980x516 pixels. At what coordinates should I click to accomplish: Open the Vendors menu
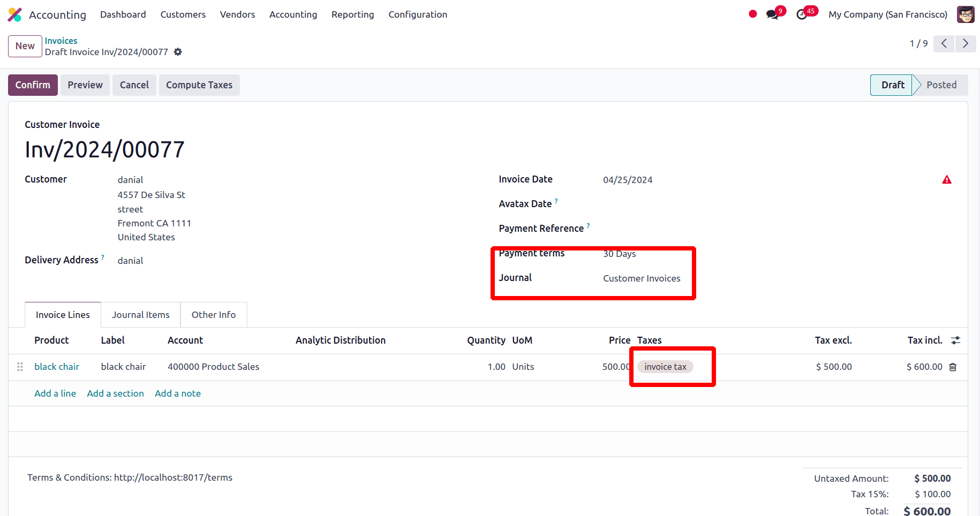coord(237,14)
